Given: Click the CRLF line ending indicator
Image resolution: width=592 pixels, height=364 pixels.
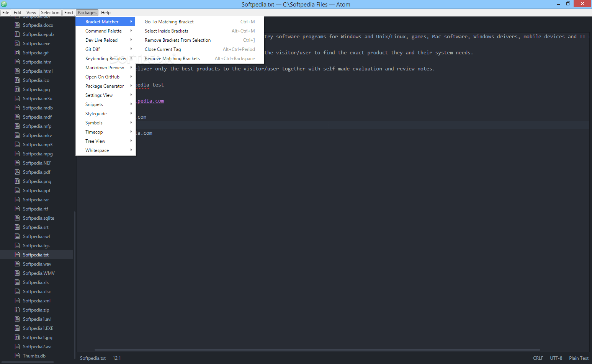Looking at the screenshot, I should pos(538,358).
